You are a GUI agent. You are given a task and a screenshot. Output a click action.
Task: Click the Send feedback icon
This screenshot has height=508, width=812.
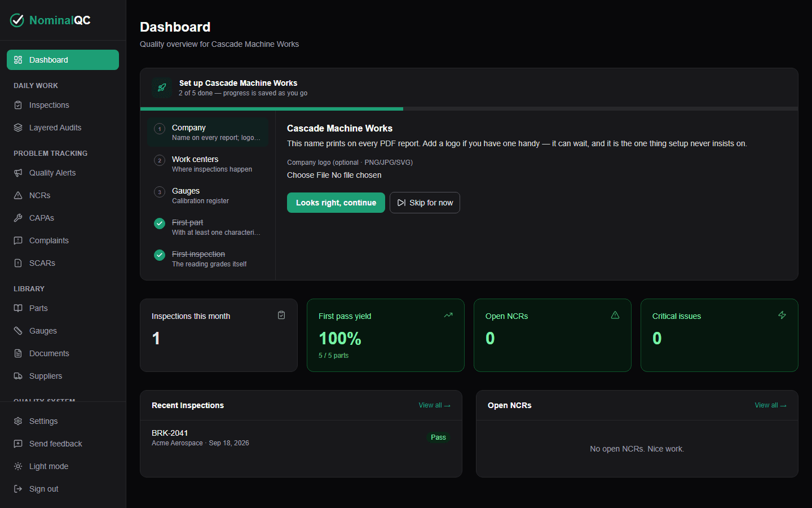tap(18, 444)
